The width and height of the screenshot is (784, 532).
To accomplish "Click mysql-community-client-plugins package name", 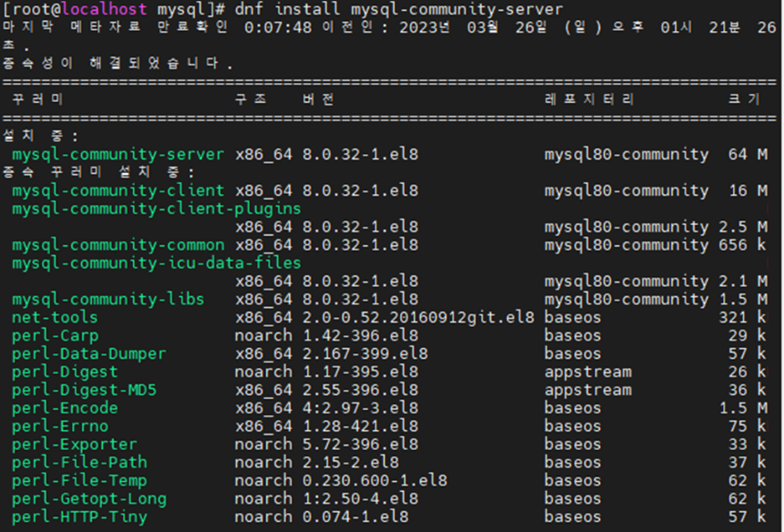I will [x=157, y=209].
